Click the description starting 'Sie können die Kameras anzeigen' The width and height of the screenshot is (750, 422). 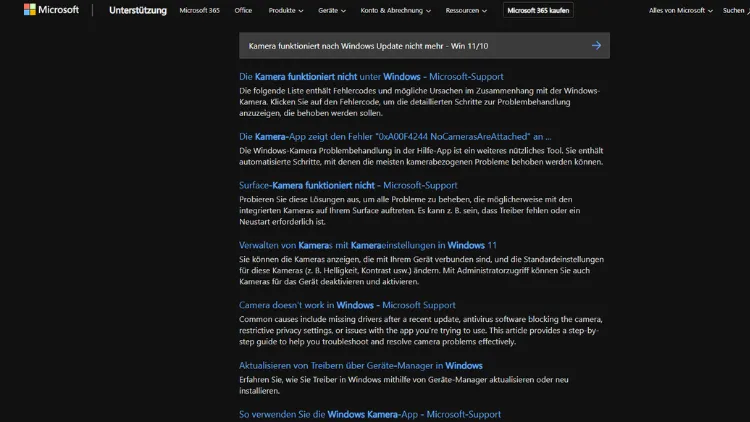(x=421, y=270)
